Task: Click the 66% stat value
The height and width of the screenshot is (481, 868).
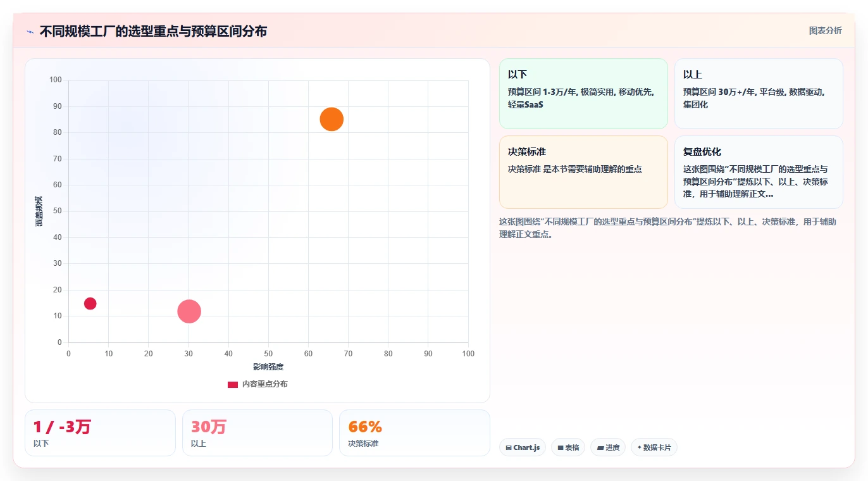Action: pyautogui.click(x=365, y=427)
